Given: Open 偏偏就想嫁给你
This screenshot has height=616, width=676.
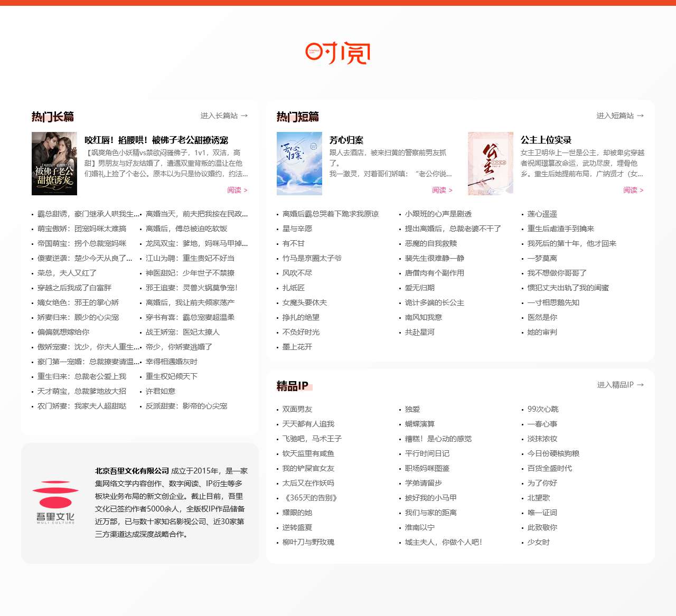Looking at the screenshot, I should (x=63, y=332).
